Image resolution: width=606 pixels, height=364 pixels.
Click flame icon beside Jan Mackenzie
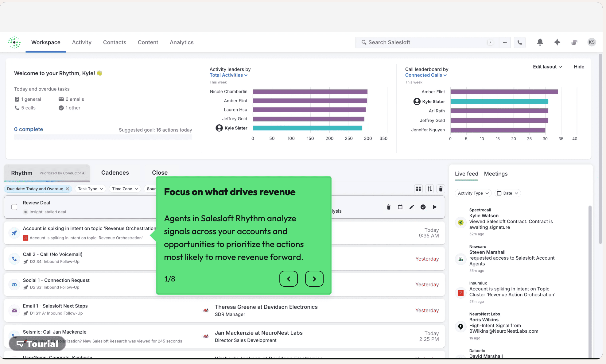click(206, 336)
